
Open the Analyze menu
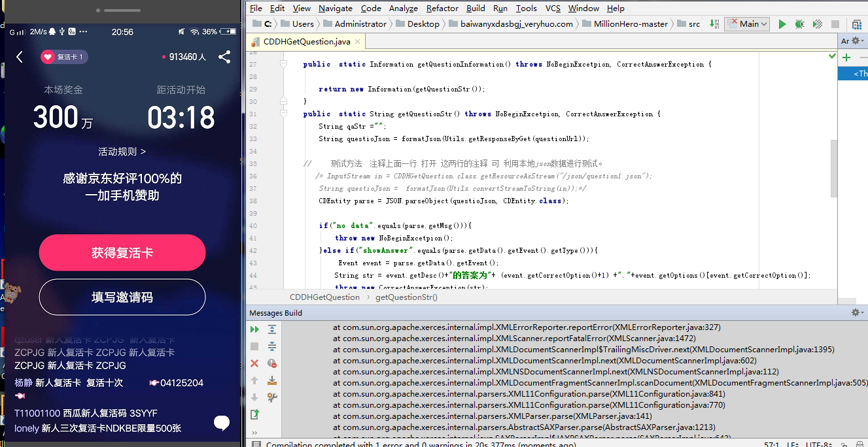click(404, 8)
